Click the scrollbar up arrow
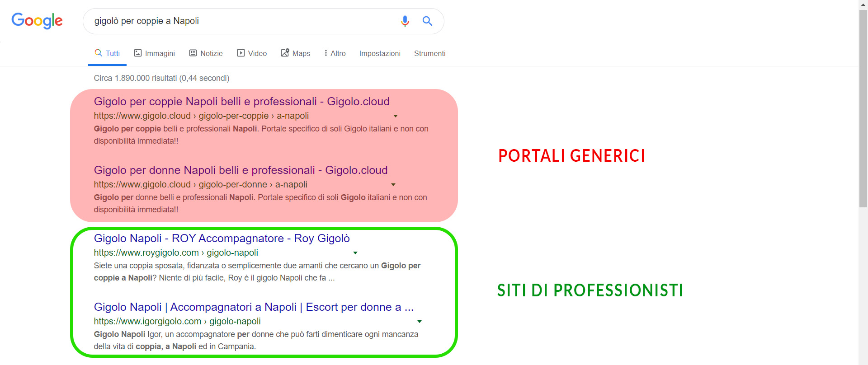Image resolution: width=868 pixels, height=365 pixels. (863, 5)
